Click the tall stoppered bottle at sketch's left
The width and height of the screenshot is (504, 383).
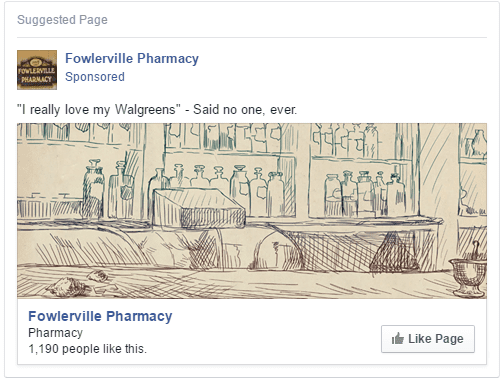93,188
